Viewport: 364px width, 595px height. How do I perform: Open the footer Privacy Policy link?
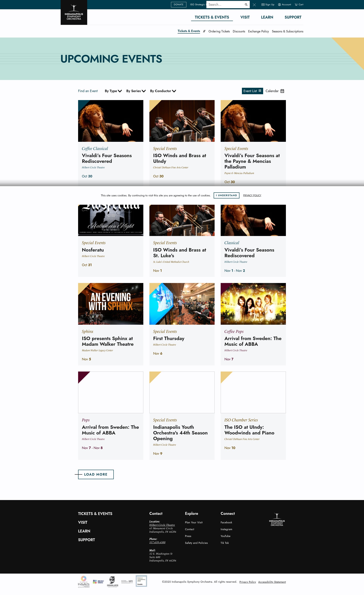coord(248,582)
